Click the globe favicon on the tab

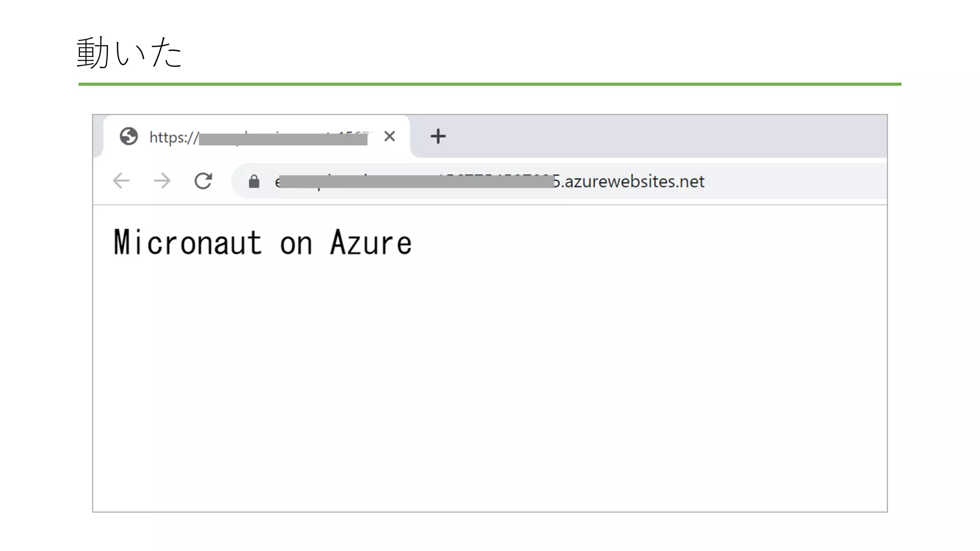click(x=129, y=136)
